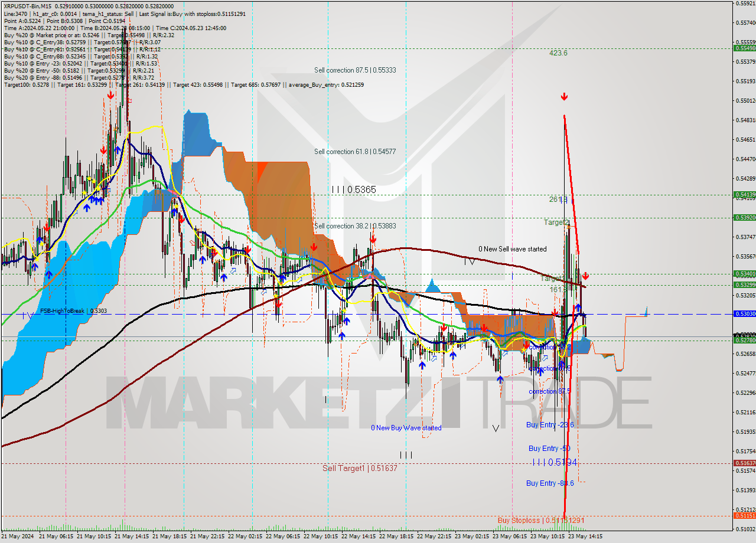Click the green 0.55498 price tag
Screen dimensions: 756x543
(x=744, y=48)
